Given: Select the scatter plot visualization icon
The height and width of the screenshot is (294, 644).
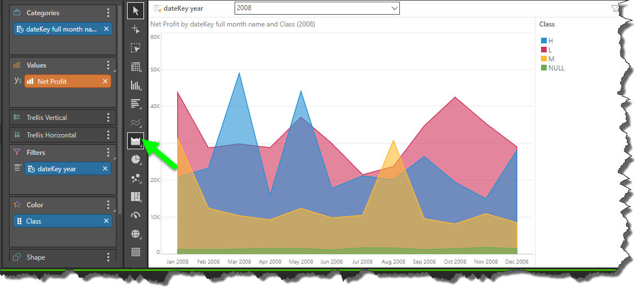Looking at the screenshot, I should pos(135,178).
